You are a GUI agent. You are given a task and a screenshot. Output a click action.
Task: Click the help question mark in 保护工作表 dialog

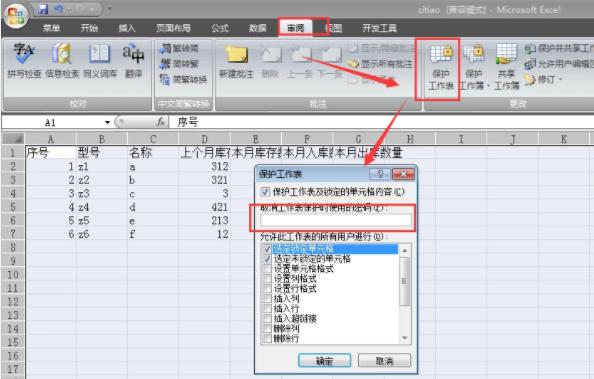(x=380, y=174)
